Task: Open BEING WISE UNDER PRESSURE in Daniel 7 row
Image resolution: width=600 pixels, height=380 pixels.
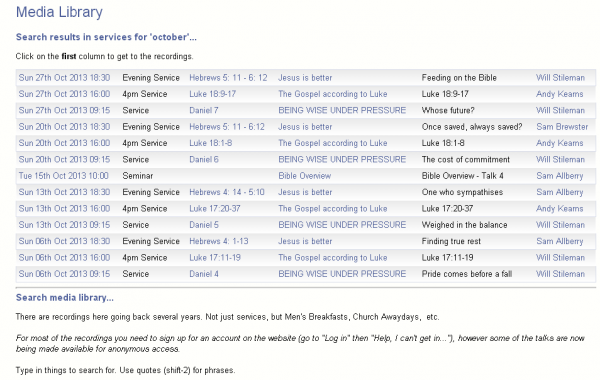Action: tap(342, 111)
